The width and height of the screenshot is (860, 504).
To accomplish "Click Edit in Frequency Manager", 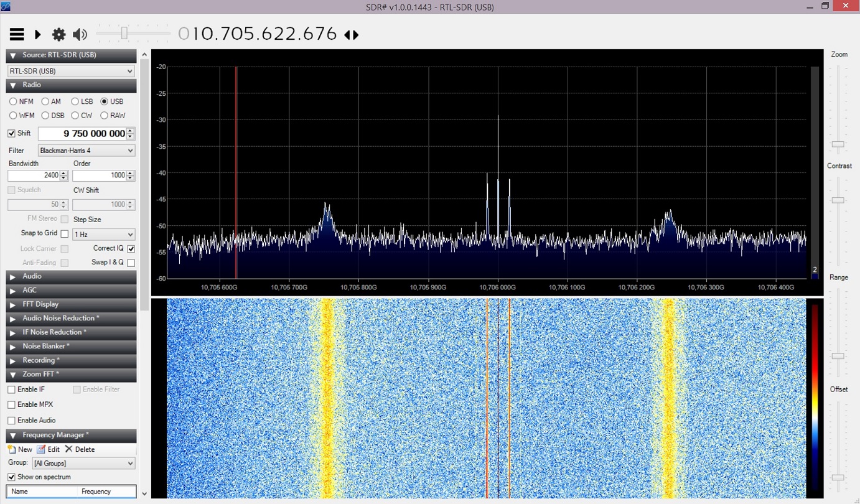I will pyautogui.click(x=49, y=449).
